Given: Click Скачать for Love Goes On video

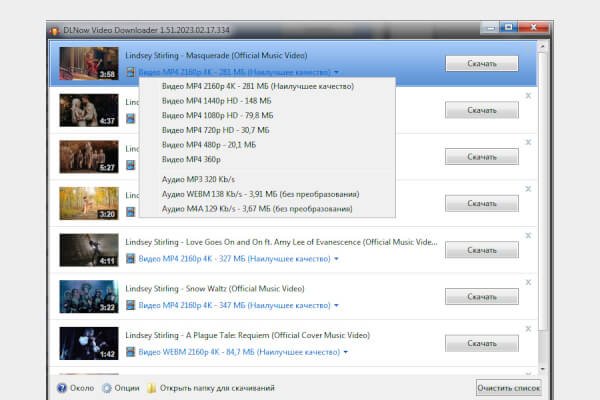Looking at the screenshot, I should [x=482, y=250].
